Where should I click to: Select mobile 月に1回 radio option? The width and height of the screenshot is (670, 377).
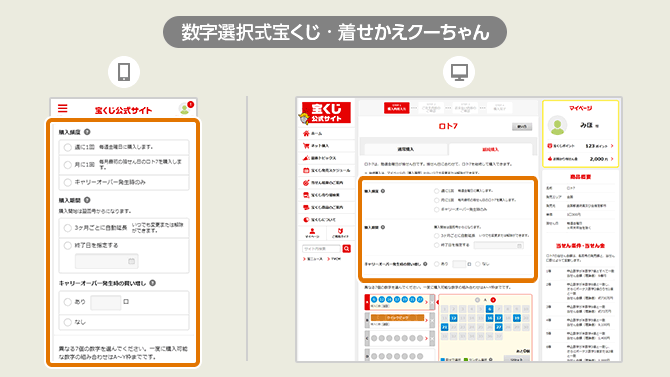pyautogui.click(x=68, y=165)
